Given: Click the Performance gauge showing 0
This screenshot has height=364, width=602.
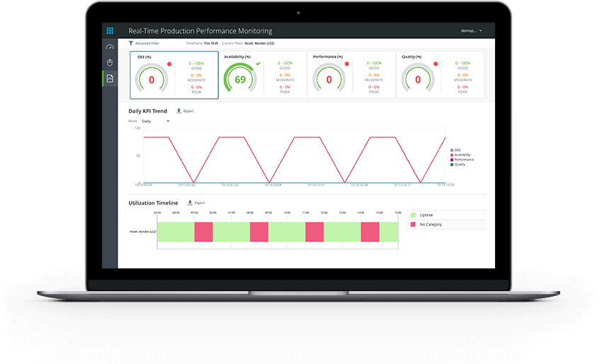Looking at the screenshot, I should pos(329,78).
